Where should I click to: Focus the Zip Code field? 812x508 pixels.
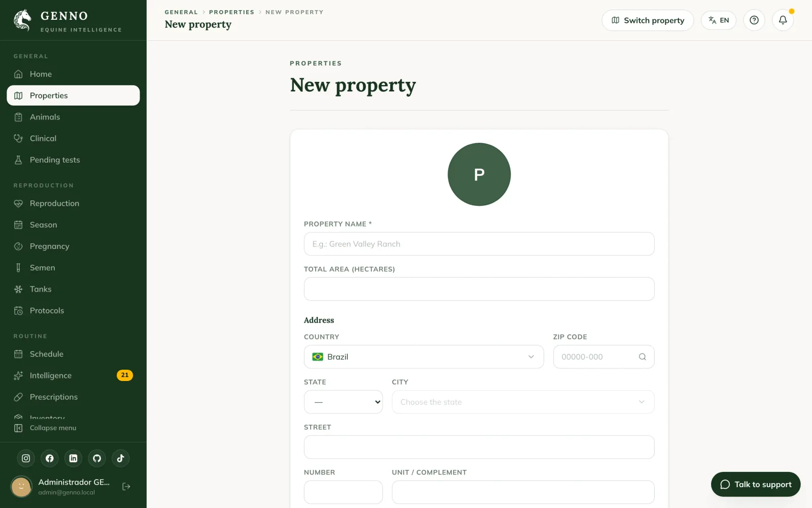[603, 357]
